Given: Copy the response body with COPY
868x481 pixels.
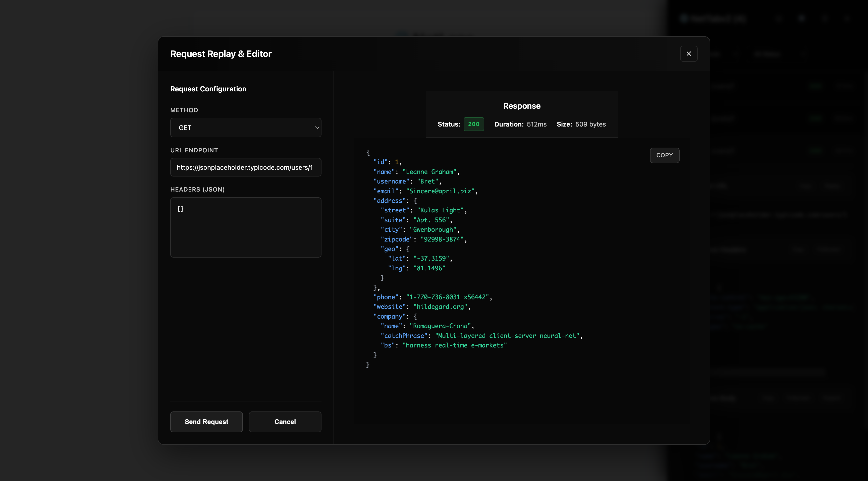Looking at the screenshot, I should (x=664, y=155).
